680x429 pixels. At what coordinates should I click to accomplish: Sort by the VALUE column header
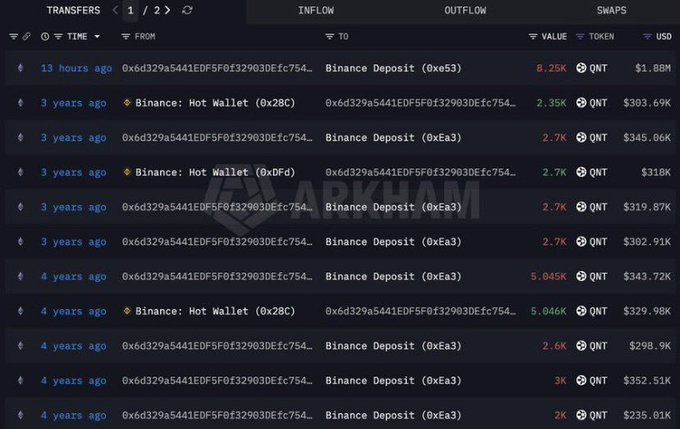pyautogui.click(x=554, y=36)
